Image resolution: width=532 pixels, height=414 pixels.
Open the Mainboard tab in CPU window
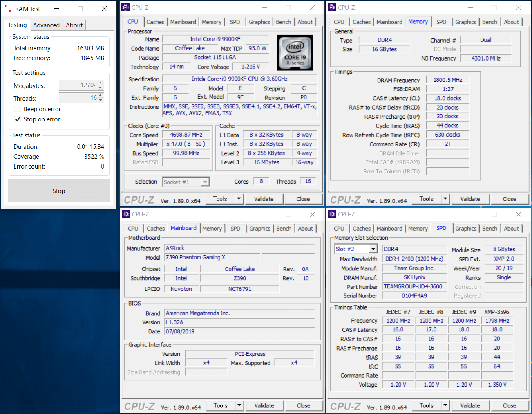pyautogui.click(x=183, y=22)
